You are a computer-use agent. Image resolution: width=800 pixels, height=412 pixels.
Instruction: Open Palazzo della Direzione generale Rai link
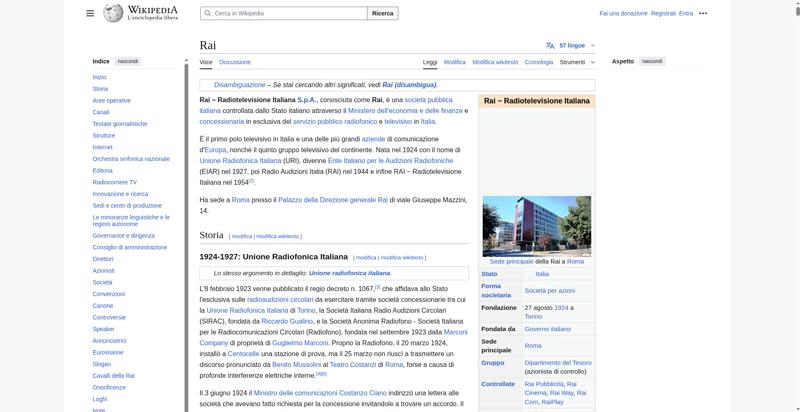pos(333,200)
